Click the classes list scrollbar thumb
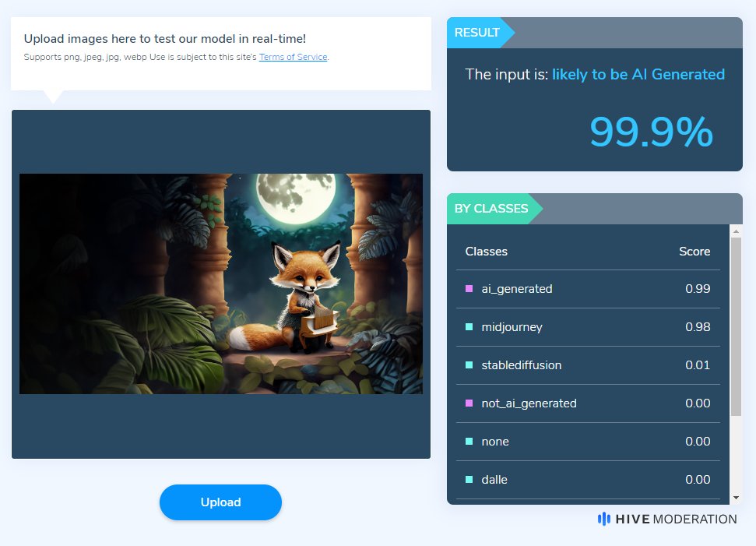This screenshot has height=546, width=756. click(736, 326)
